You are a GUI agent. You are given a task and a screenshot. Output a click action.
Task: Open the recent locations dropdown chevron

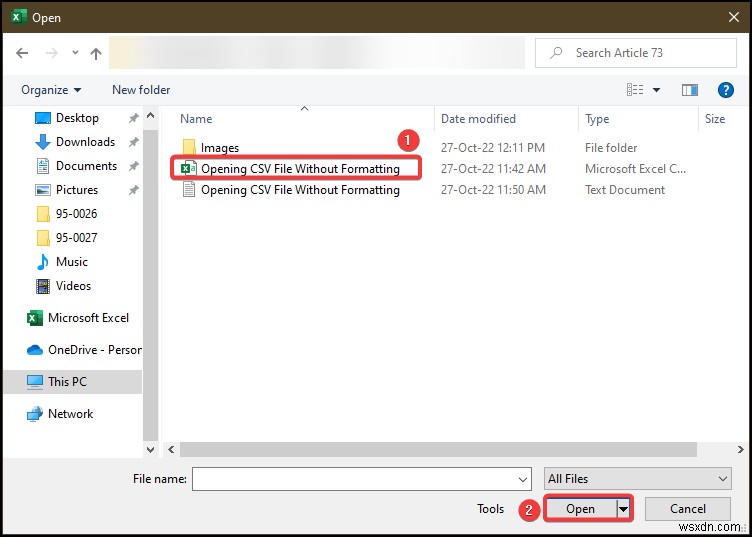tap(75, 53)
